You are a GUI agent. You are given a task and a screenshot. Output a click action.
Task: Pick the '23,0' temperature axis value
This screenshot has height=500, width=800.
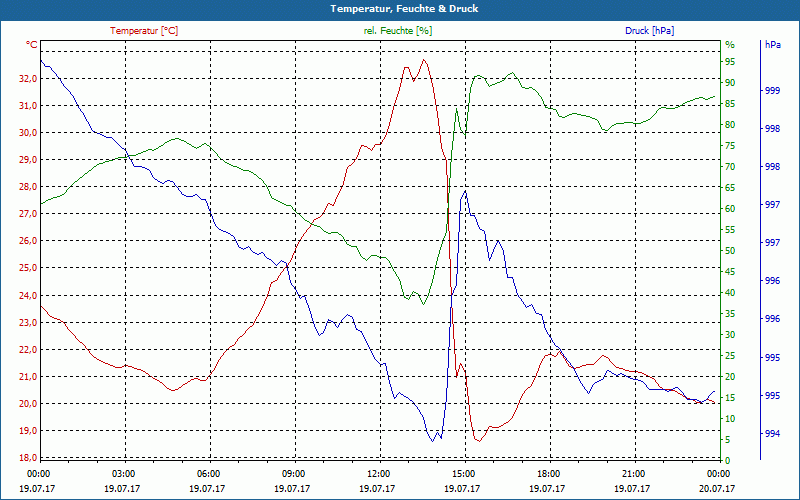coord(29,322)
